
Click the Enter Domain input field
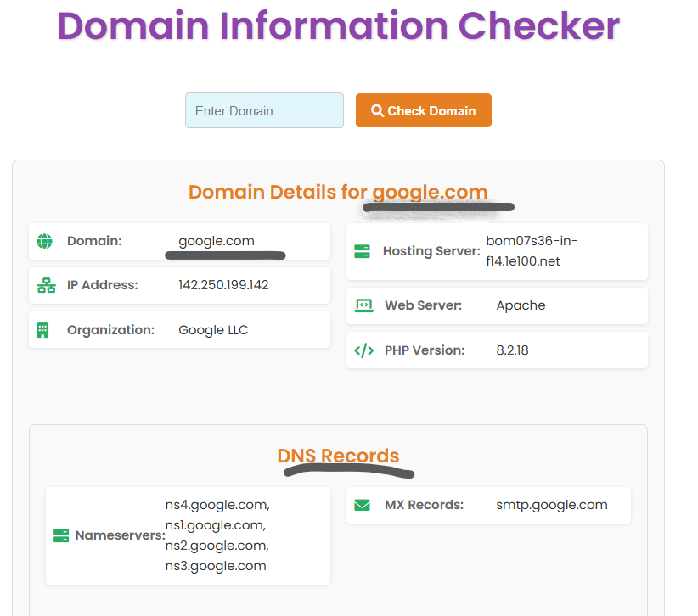pyautogui.click(x=264, y=110)
